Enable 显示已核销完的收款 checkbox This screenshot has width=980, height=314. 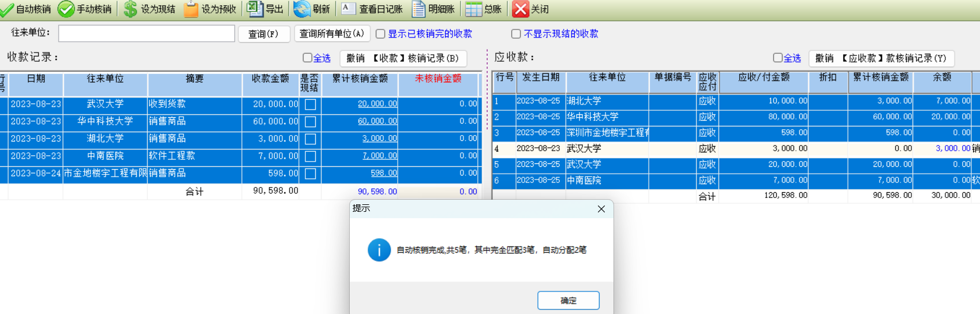380,34
